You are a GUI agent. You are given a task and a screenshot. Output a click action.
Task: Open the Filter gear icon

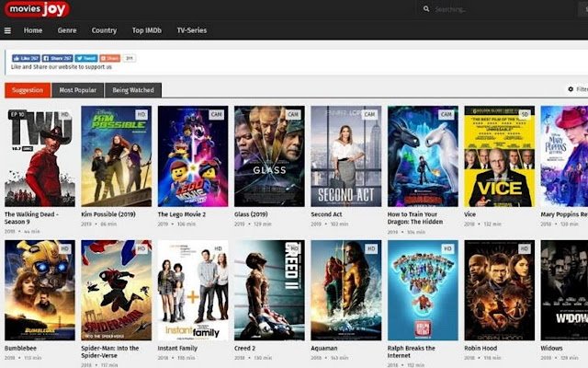click(x=571, y=89)
